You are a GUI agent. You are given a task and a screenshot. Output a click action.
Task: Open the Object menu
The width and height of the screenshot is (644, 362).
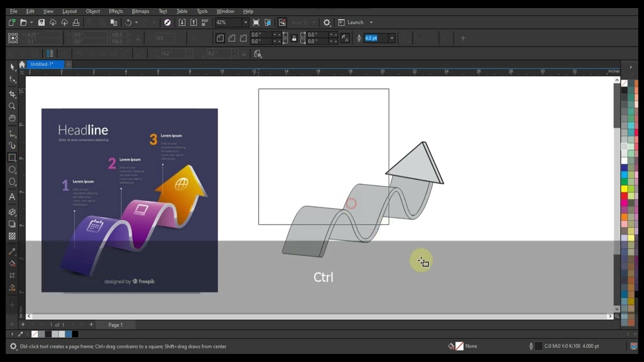coord(93,11)
